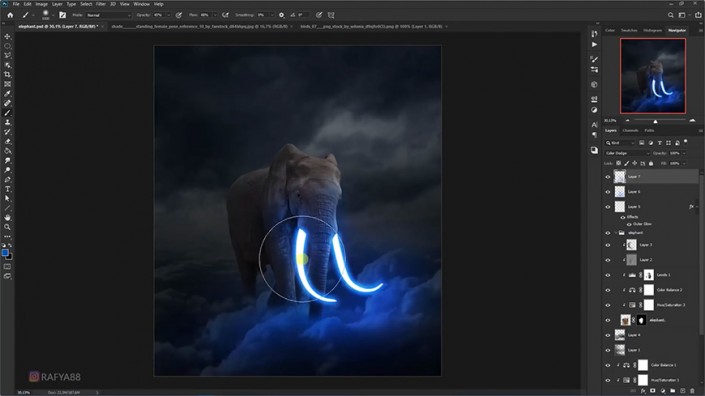
Task: Open the Brushes panel icon
Action: (594, 59)
